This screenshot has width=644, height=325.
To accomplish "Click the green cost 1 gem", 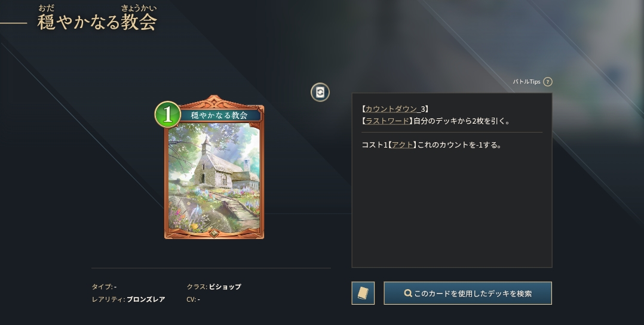I will pos(167,115).
